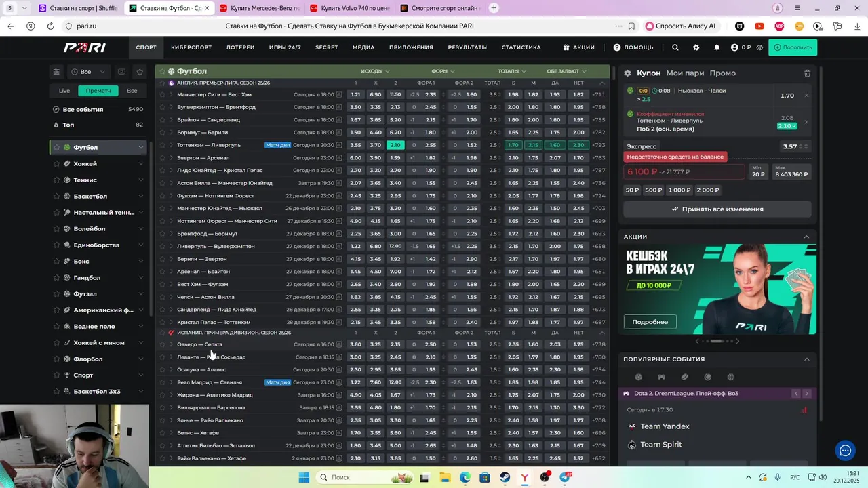Favorite the Эвертон — Арсенал match
This screenshot has width=868, height=488.
[162, 157]
